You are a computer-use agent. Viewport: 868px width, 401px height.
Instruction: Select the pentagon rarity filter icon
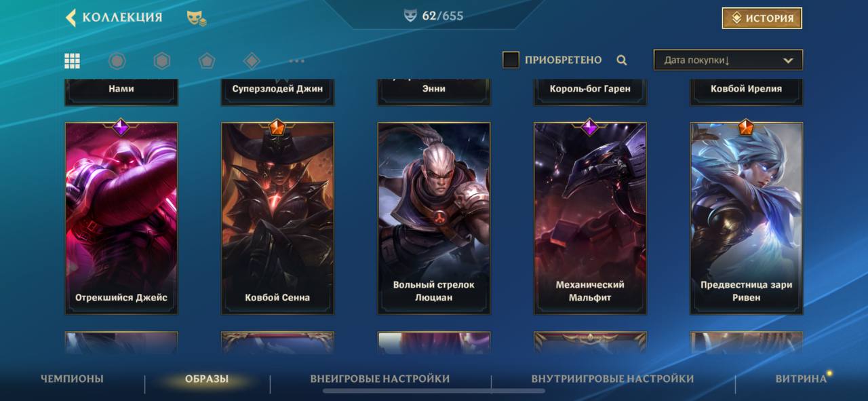207,61
